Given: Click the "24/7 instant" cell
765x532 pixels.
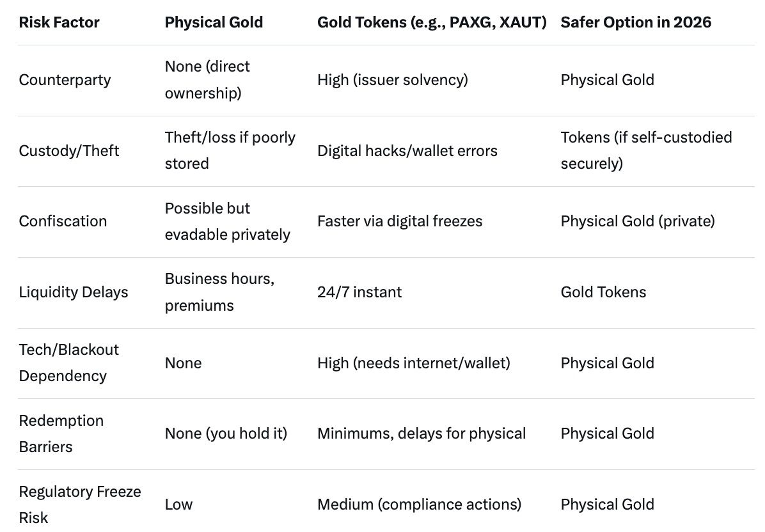Looking at the screenshot, I should [x=359, y=292].
